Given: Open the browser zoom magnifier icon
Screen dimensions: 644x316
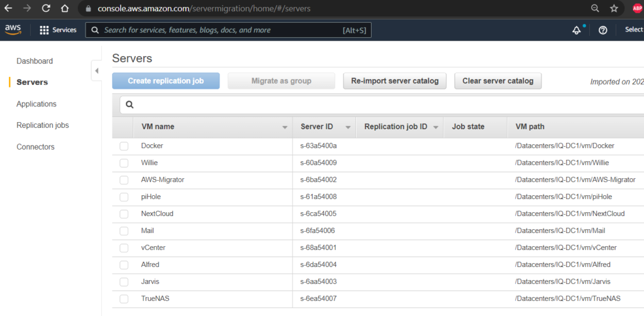Looking at the screenshot, I should (x=595, y=8).
